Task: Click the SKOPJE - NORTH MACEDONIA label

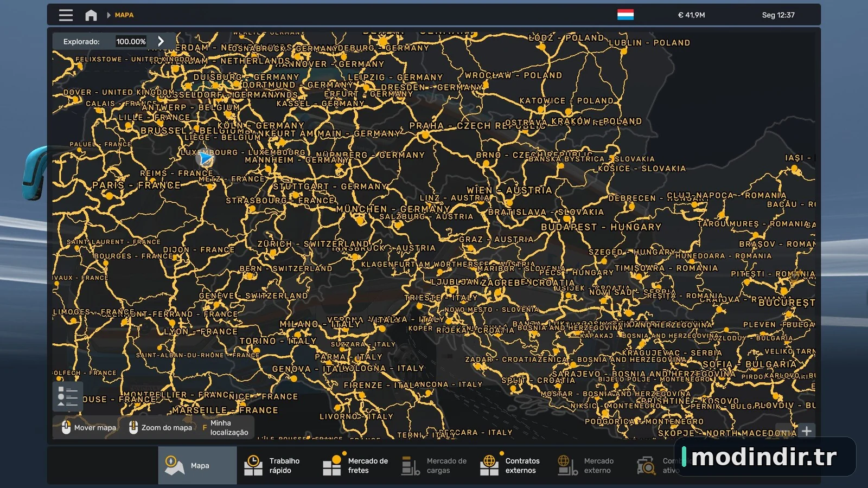Action: tap(727, 433)
